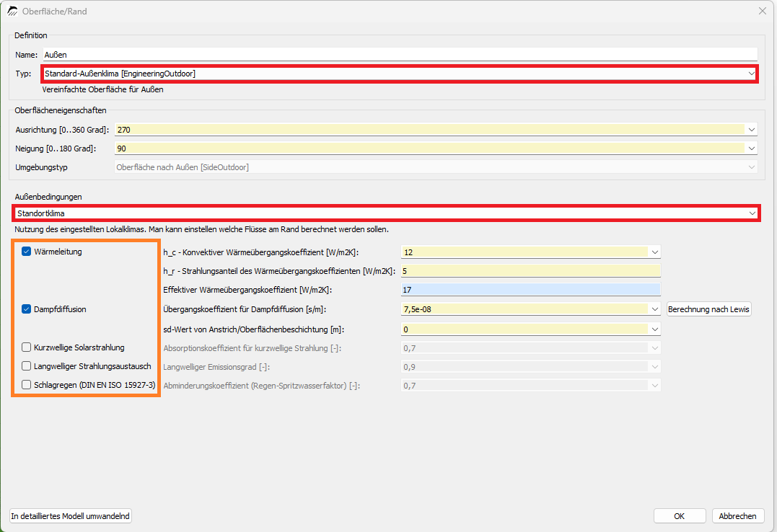Click the Umgebungstyp disabled dropdown

[436, 167]
